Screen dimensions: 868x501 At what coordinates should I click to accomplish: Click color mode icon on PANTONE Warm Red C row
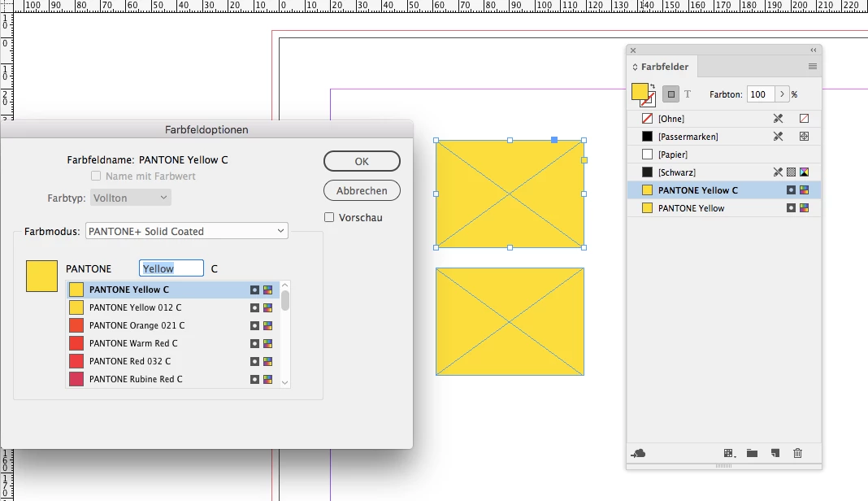coord(268,343)
